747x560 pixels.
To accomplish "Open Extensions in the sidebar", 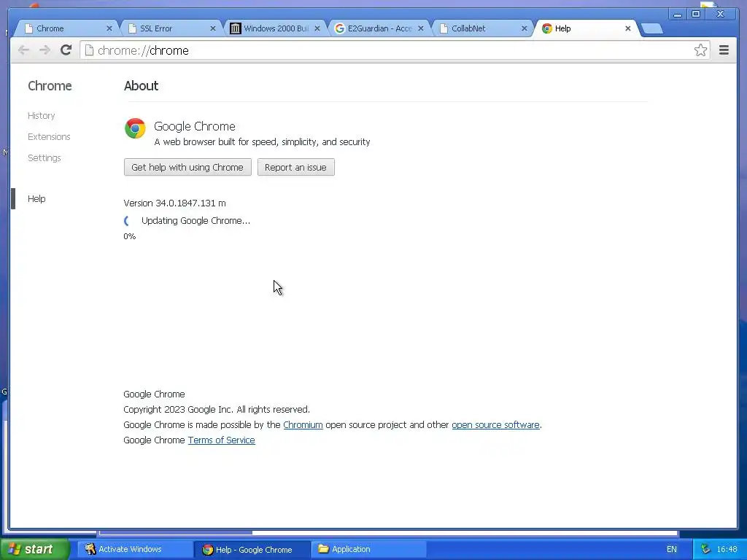I will tap(49, 136).
